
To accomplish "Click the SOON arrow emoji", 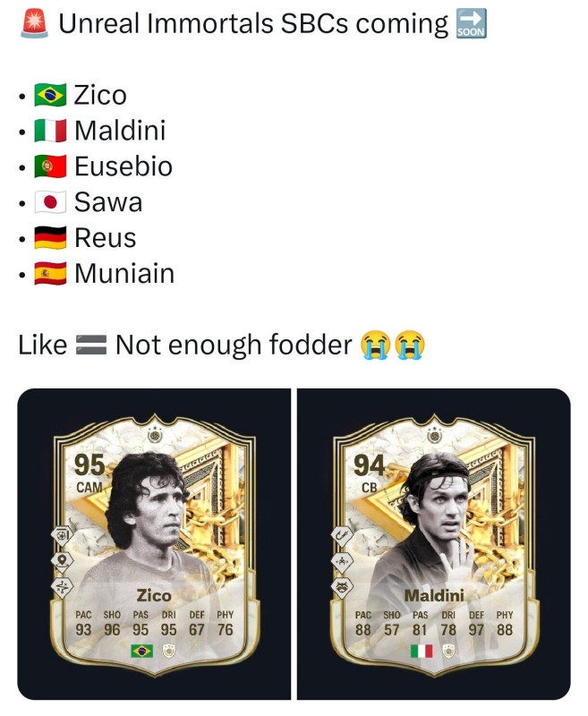I will [472, 23].
